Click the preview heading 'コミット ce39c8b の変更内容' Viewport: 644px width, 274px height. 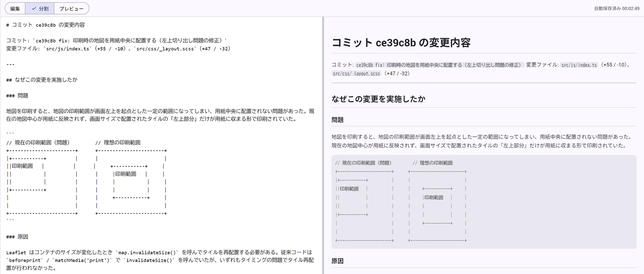tap(401, 43)
